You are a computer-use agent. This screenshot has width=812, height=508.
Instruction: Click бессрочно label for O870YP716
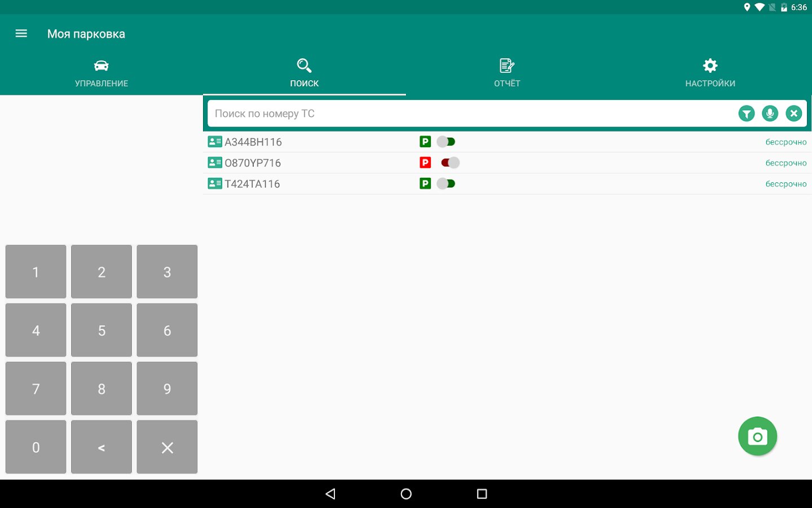[x=786, y=163]
